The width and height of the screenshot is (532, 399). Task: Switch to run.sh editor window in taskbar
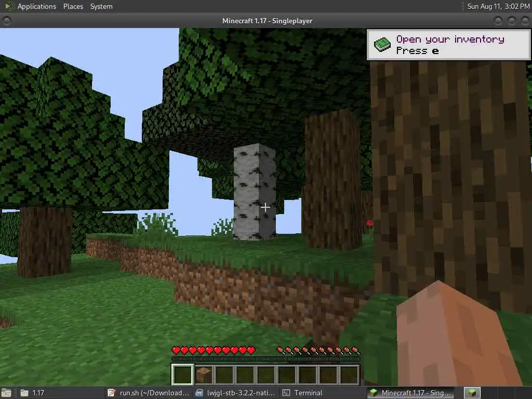point(148,393)
